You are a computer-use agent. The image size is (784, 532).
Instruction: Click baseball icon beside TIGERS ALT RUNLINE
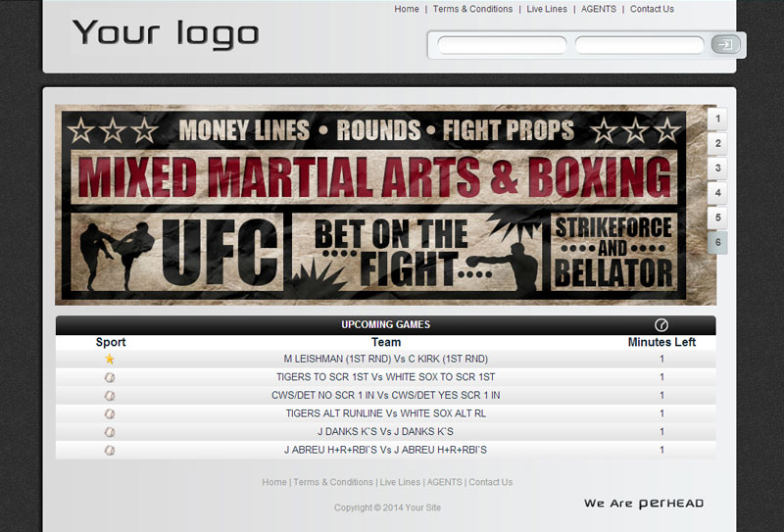[110, 413]
